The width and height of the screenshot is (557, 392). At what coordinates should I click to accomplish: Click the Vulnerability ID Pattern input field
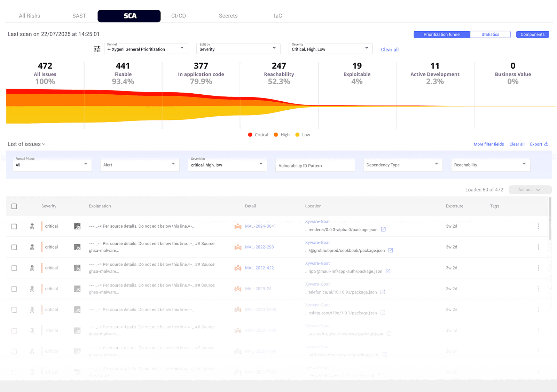coord(314,165)
